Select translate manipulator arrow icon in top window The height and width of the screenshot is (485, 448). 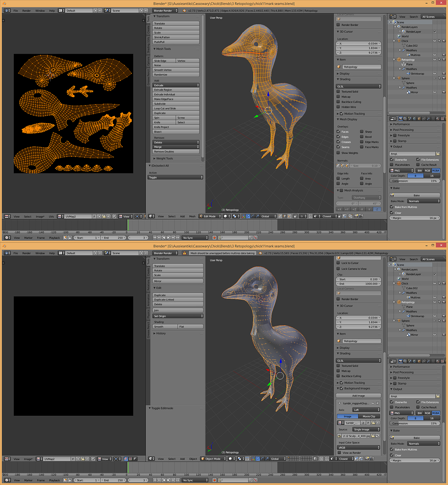(248, 216)
